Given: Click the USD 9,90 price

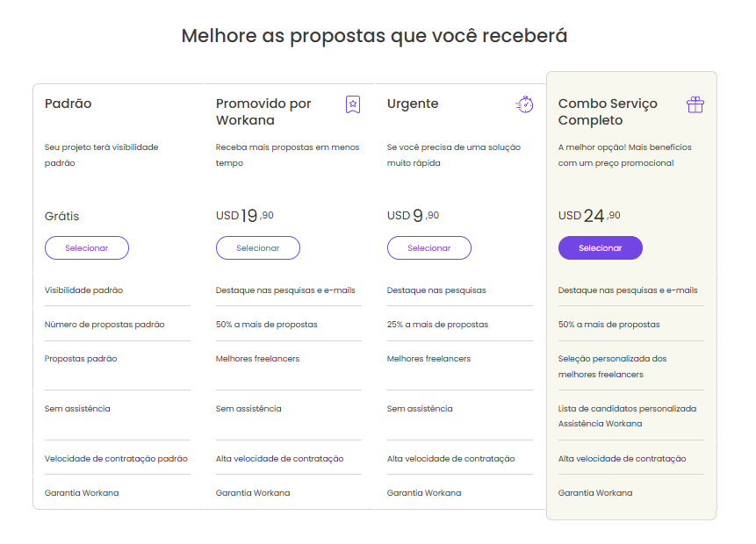Looking at the screenshot, I should pyautogui.click(x=414, y=215).
